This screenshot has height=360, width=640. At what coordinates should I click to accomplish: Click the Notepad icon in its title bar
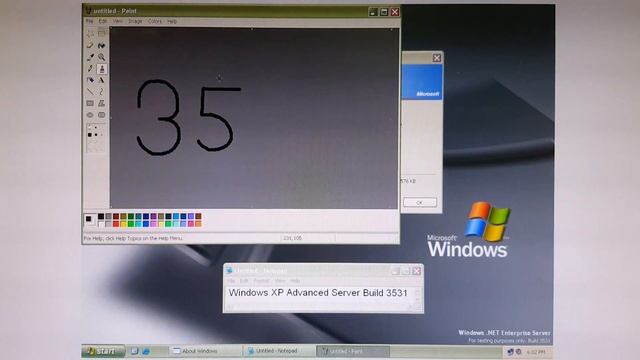click(229, 270)
